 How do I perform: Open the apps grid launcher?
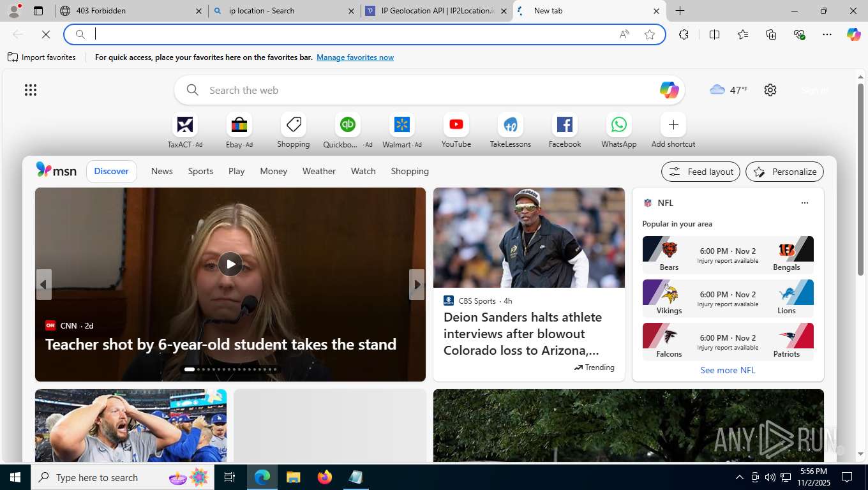31,90
